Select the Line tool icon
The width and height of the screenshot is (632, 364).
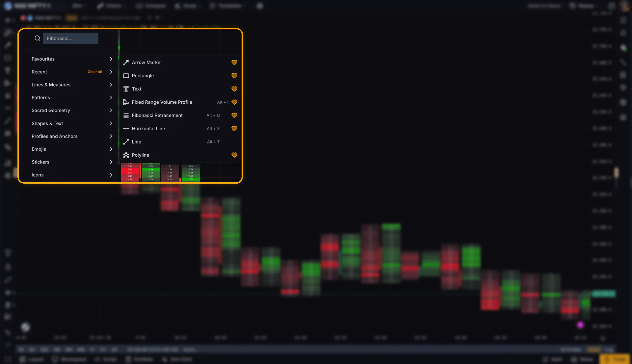(x=126, y=142)
